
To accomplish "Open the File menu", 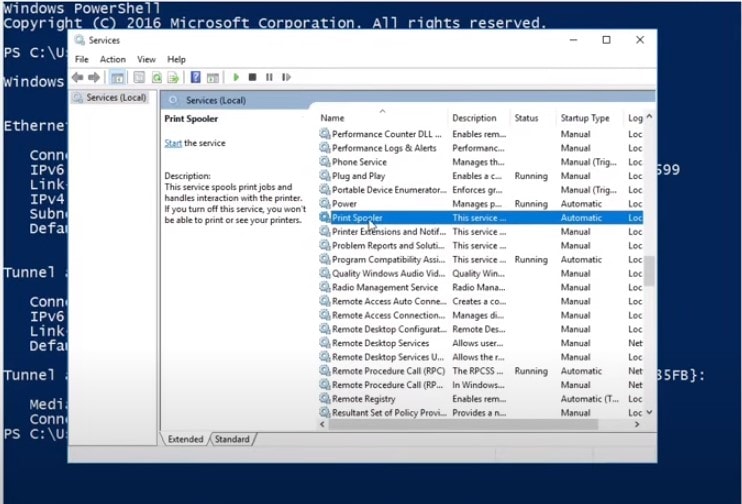I will pyautogui.click(x=81, y=59).
